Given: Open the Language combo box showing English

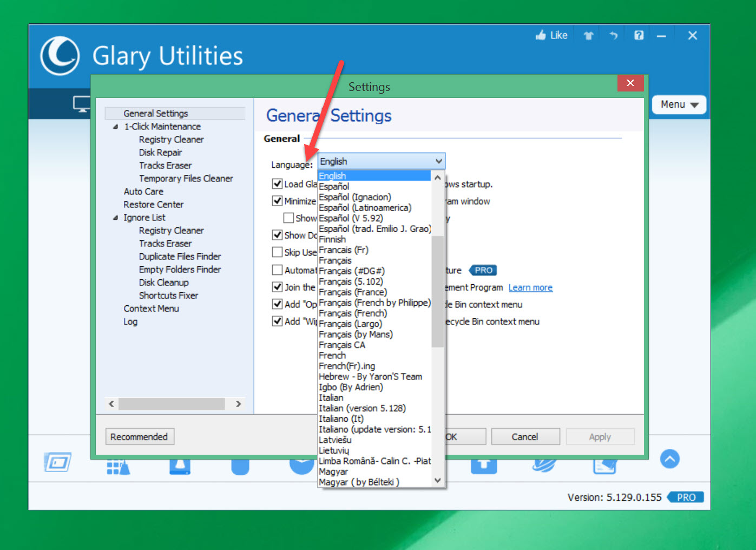Looking at the screenshot, I should (x=382, y=161).
